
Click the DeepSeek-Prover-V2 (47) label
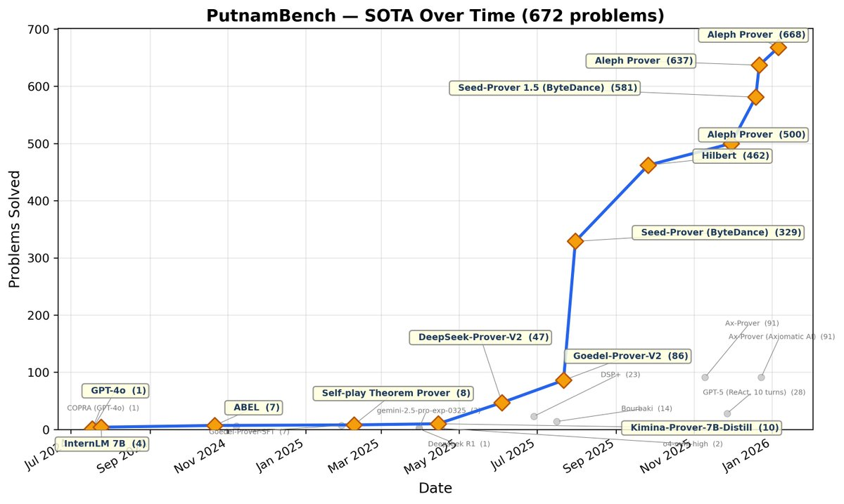click(x=479, y=337)
